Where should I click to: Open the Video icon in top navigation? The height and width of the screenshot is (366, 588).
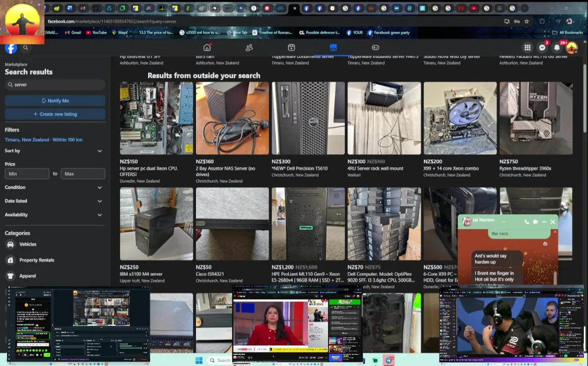coord(291,47)
